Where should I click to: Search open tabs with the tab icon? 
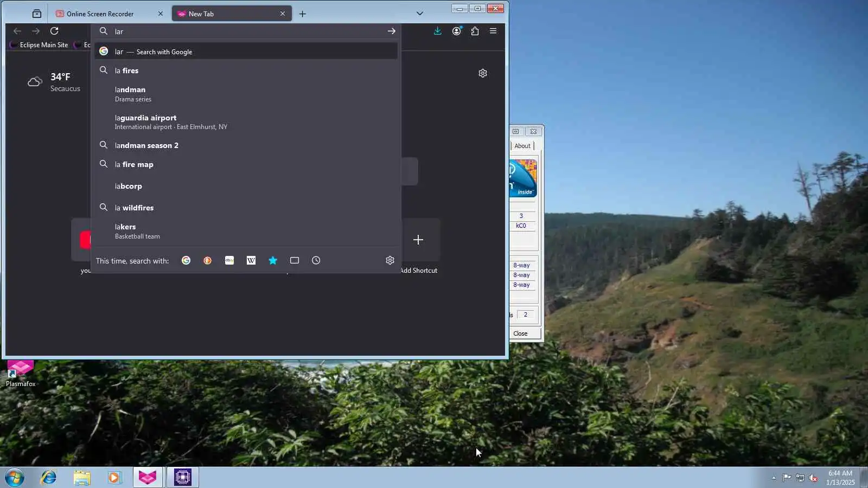tap(295, 261)
